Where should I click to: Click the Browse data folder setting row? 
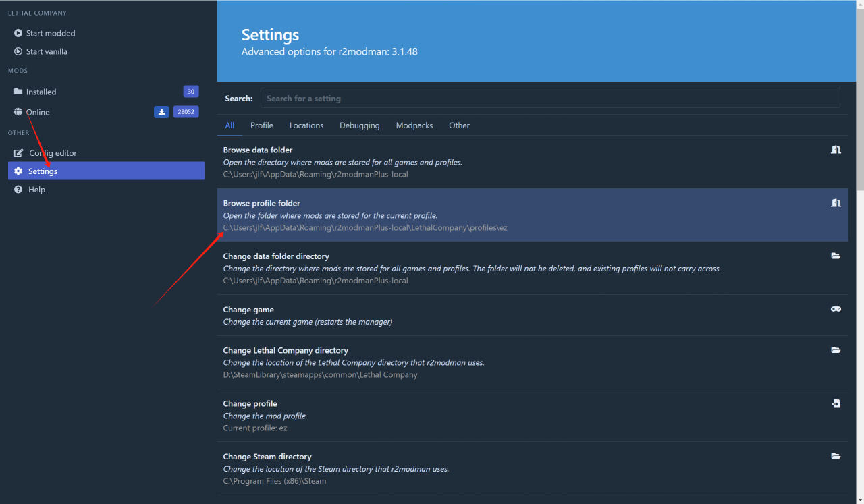tap(533, 162)
